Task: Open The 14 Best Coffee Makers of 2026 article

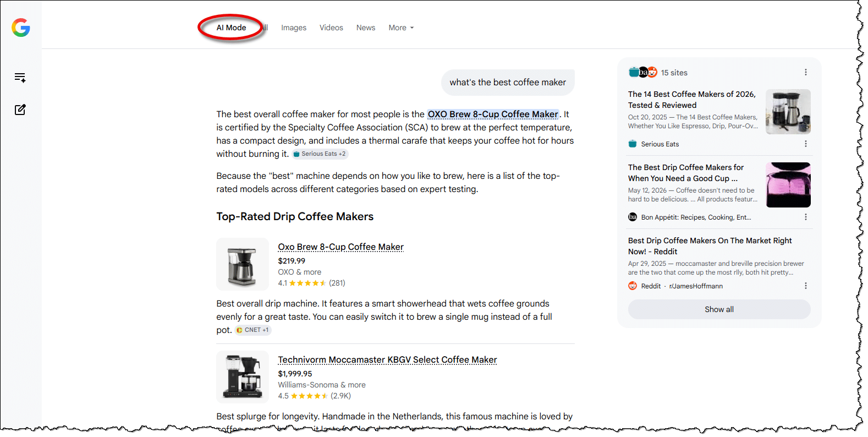Action: (692, 100)
